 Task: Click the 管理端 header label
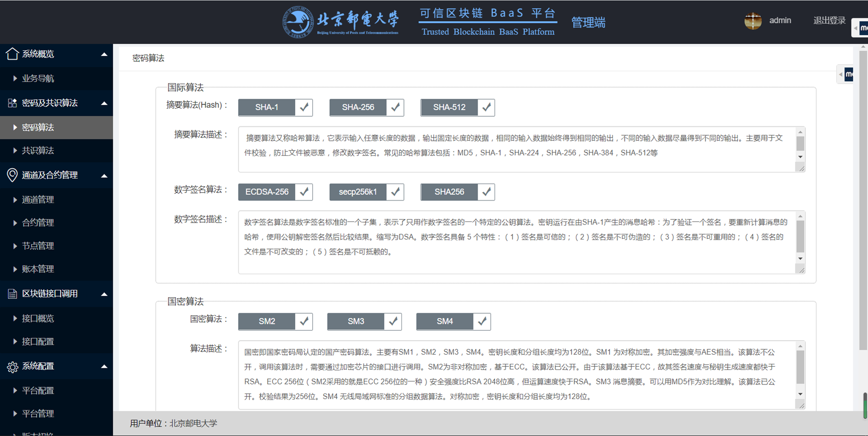[x=588, y=23]
